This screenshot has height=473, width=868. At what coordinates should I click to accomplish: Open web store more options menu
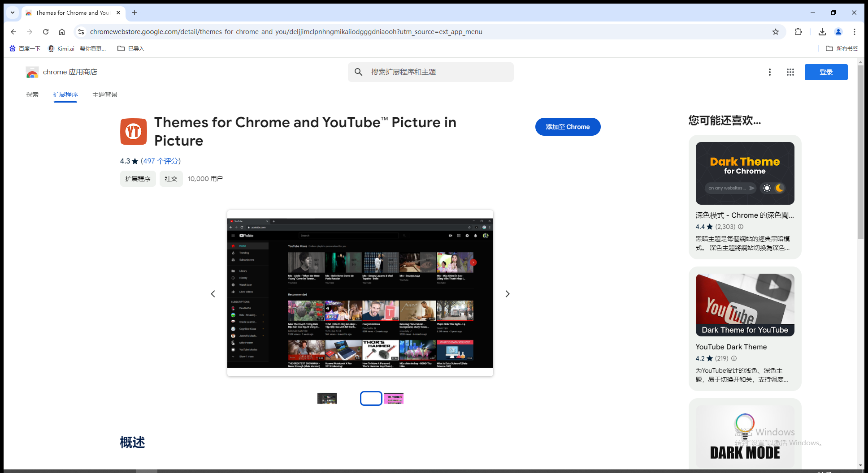770,72
